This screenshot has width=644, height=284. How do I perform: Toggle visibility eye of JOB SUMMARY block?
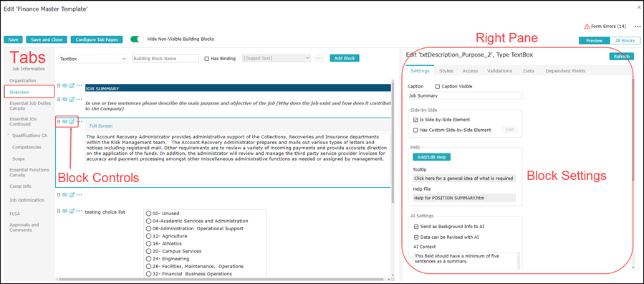point(65,85)
